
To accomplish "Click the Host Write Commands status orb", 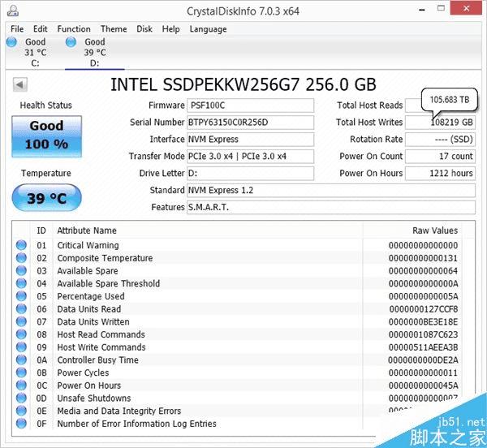I will [x=21, y=347].
